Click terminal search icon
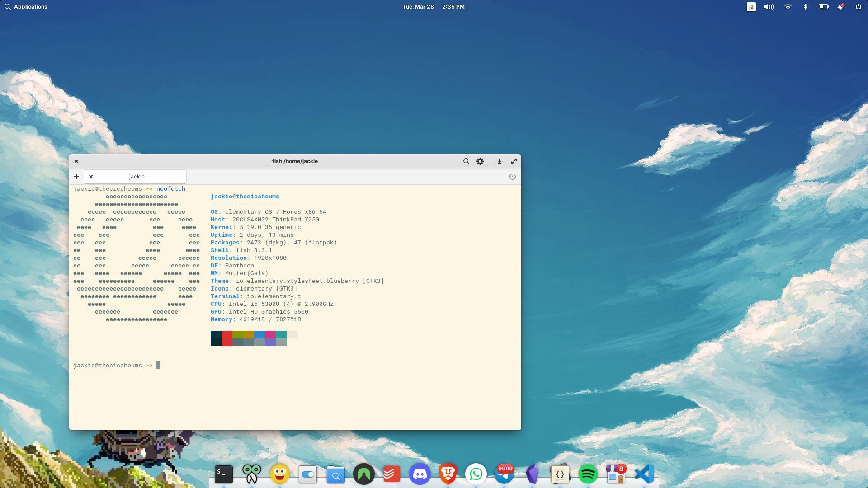Viewport: 868px width, 488px height. point(467,161)
